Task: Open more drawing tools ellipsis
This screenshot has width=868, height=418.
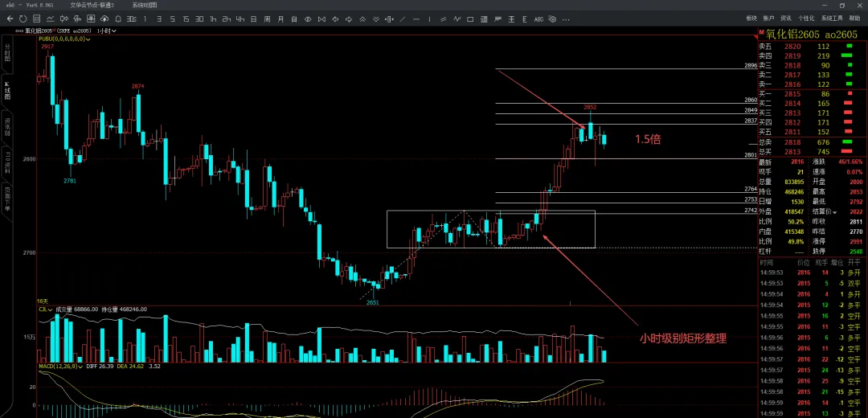Action: pyautogui.click(x=566, y=19)
